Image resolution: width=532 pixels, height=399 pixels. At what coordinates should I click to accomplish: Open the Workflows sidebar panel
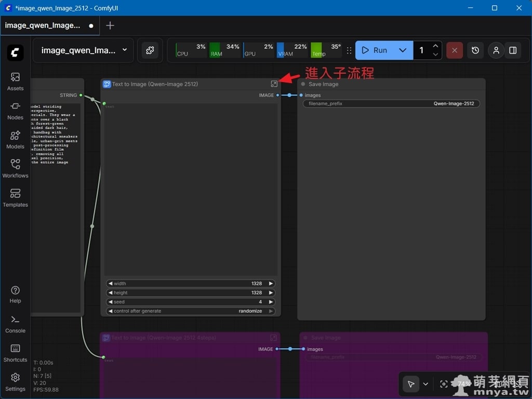(x=15, y=169)
